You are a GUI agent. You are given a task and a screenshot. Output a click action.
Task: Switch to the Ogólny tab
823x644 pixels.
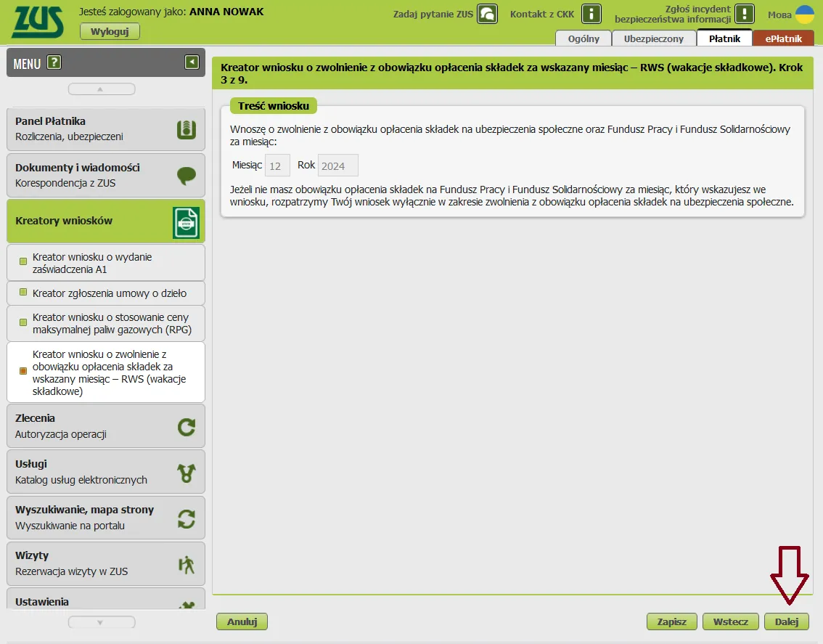[x=583, y=38]
